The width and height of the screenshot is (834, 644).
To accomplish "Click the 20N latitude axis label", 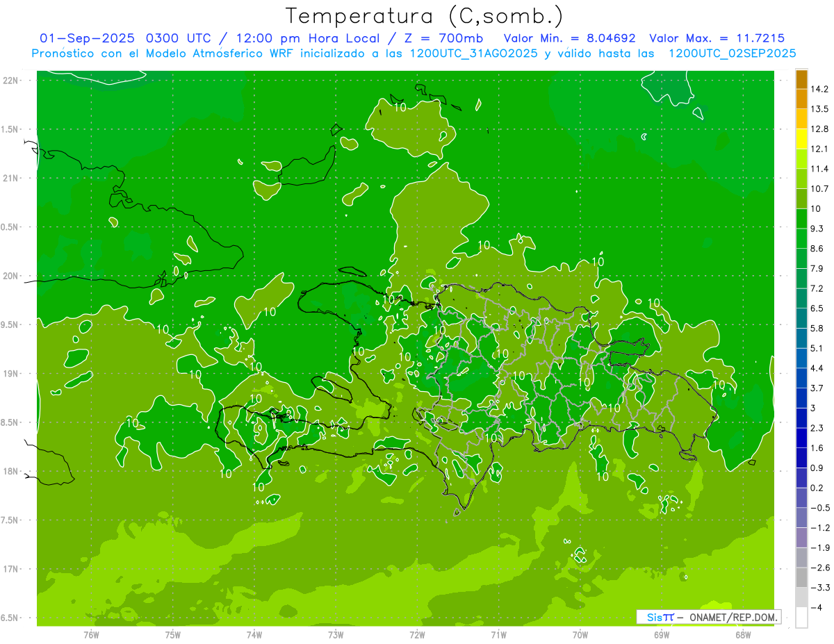I will pos(11,276).
